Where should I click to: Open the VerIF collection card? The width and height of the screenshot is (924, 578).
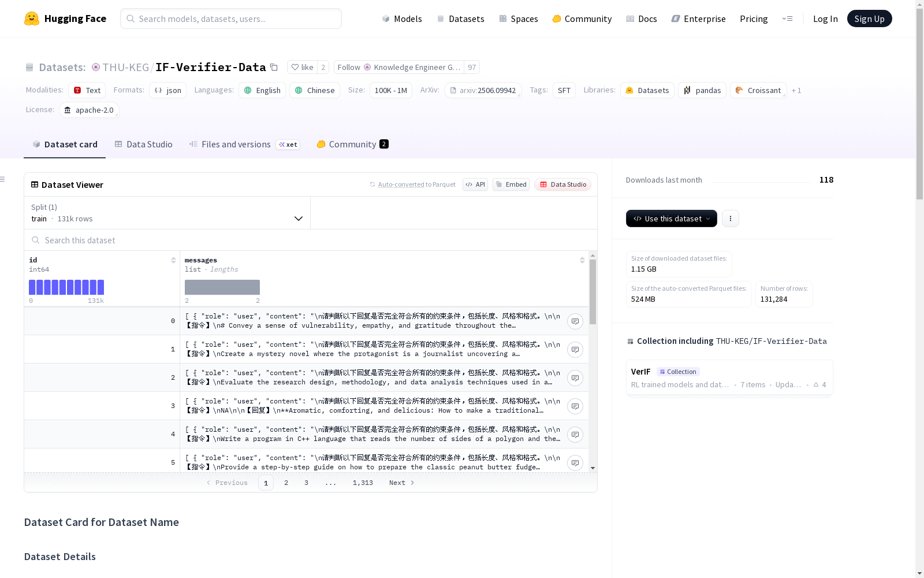tap(729, 377)
